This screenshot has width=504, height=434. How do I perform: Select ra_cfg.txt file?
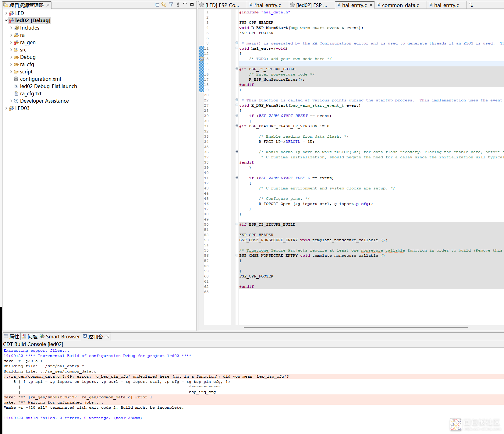point(30,94)
